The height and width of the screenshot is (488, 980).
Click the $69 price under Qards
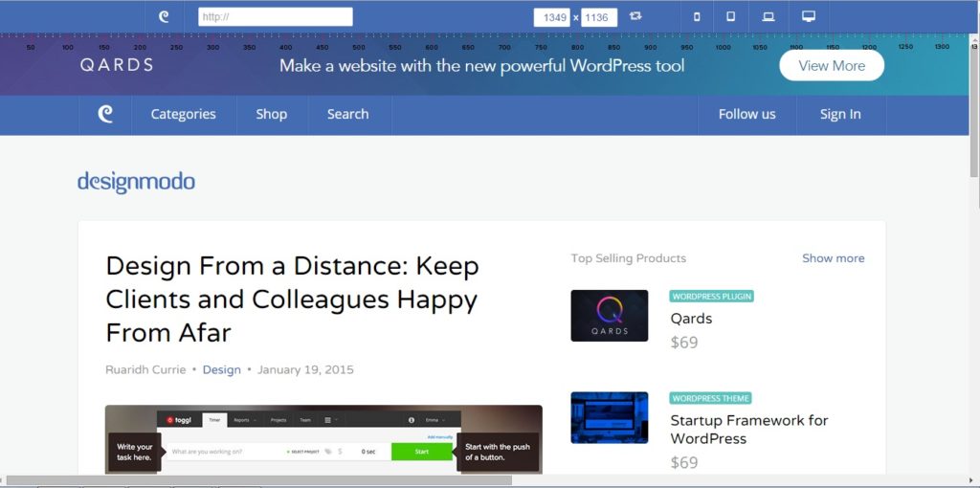684,343
